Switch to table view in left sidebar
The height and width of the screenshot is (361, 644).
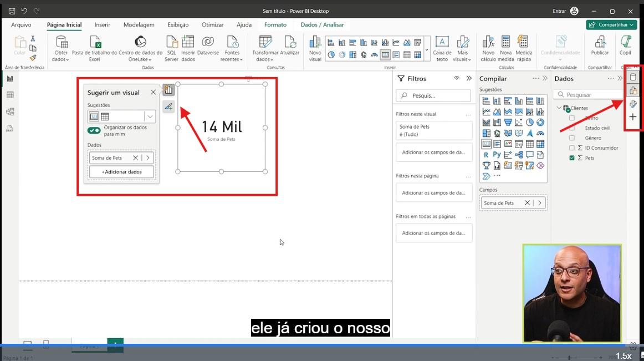[9, 95]
